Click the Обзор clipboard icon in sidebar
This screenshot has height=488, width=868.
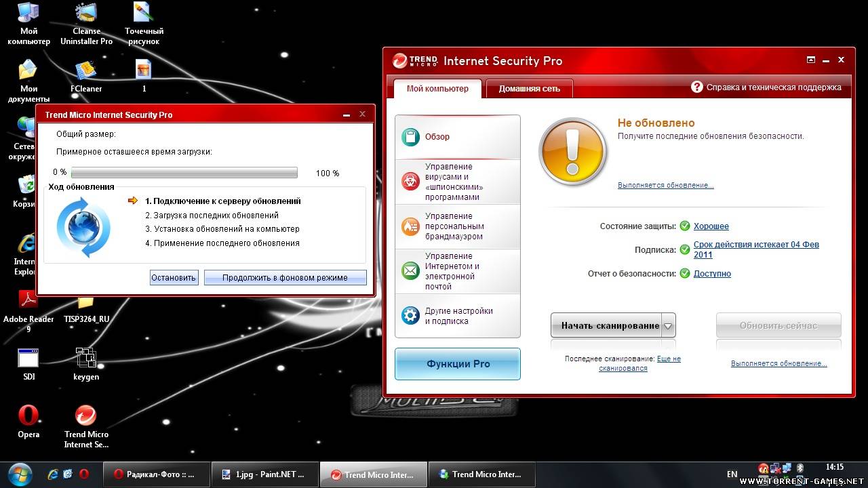[x=410, y=137]
